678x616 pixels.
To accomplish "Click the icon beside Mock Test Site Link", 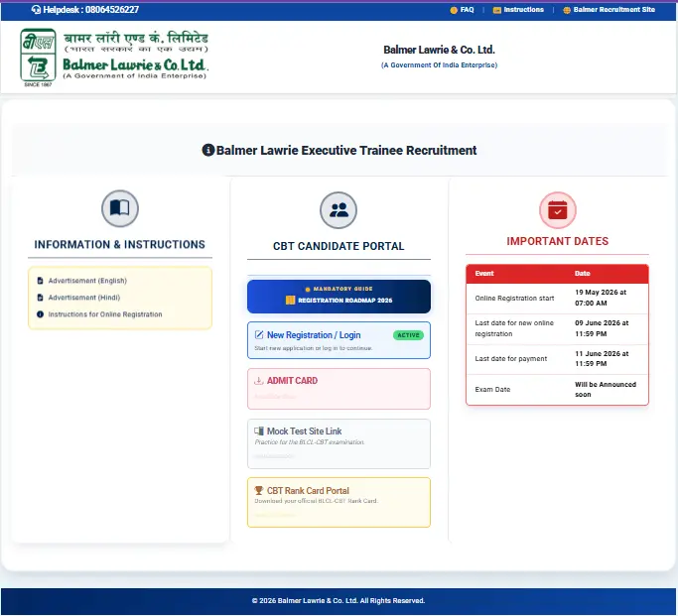I will coord(259,431).
